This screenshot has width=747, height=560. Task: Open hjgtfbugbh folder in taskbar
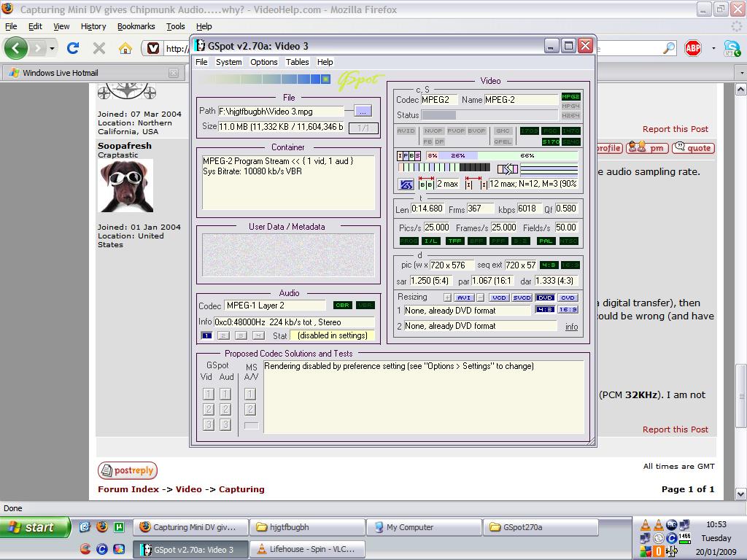click(308, 527)
